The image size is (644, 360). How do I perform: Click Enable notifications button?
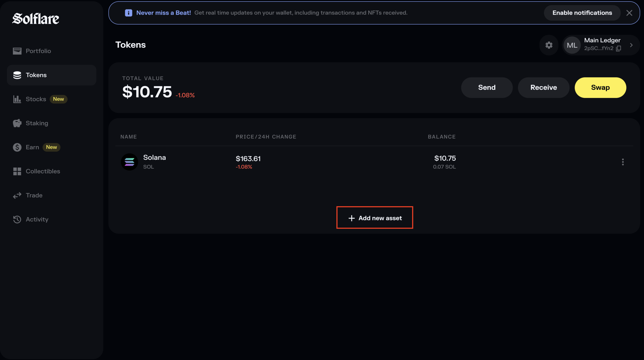coord(582,13)
